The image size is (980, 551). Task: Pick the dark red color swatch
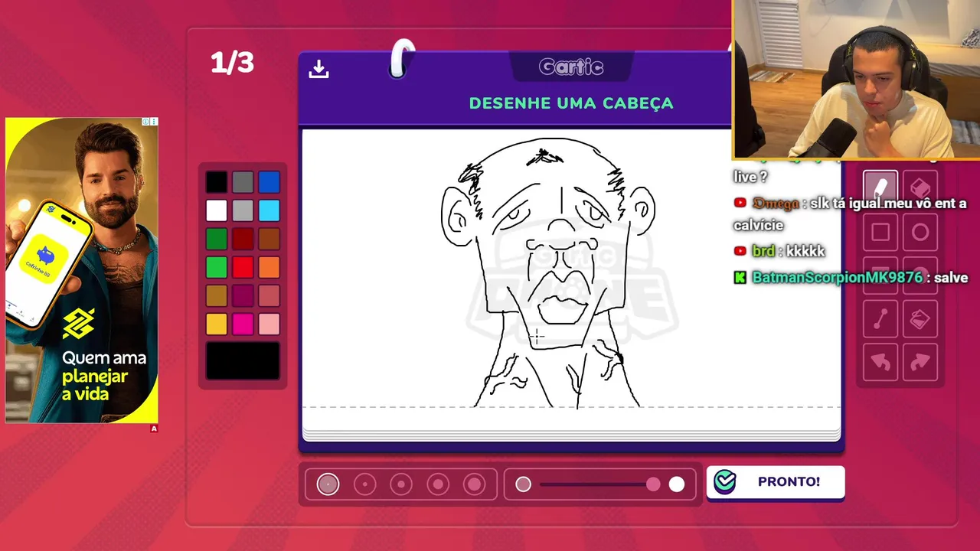(243, 239)
